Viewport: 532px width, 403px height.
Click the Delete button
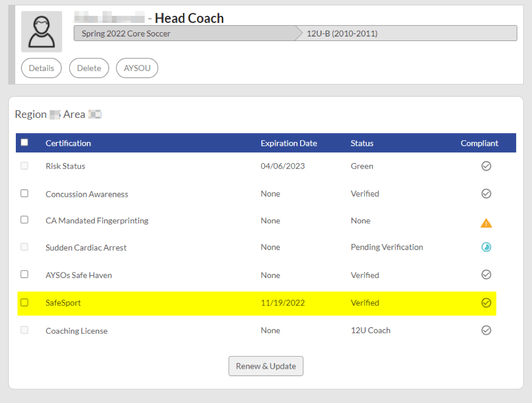pyautogui.click(x=89, y=68)
